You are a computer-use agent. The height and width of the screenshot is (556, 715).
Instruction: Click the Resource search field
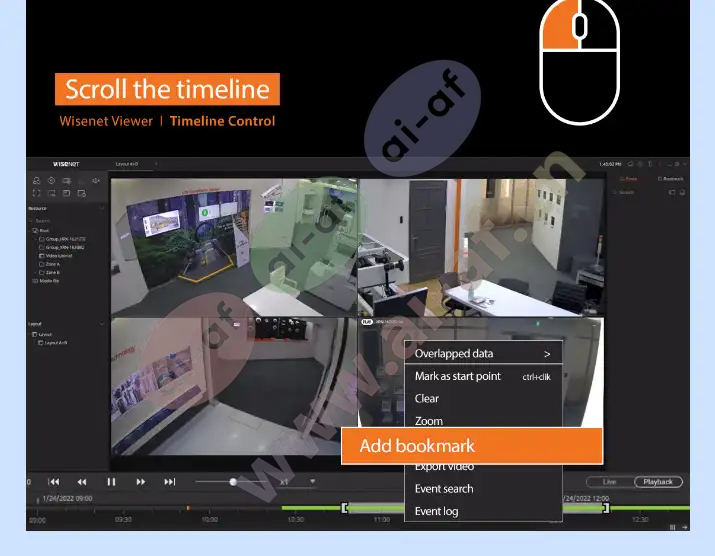pyautogui.click(x=66, y=220)
